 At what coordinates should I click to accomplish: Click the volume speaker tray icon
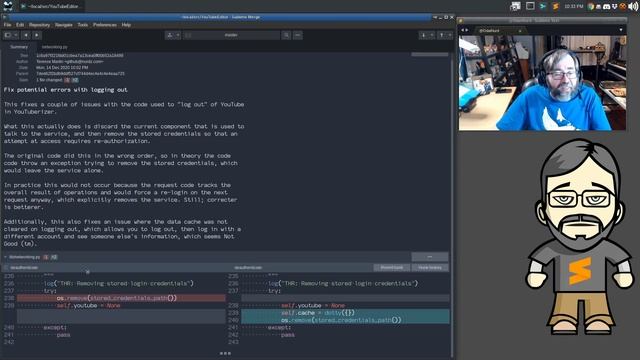[x=633, y=7]
